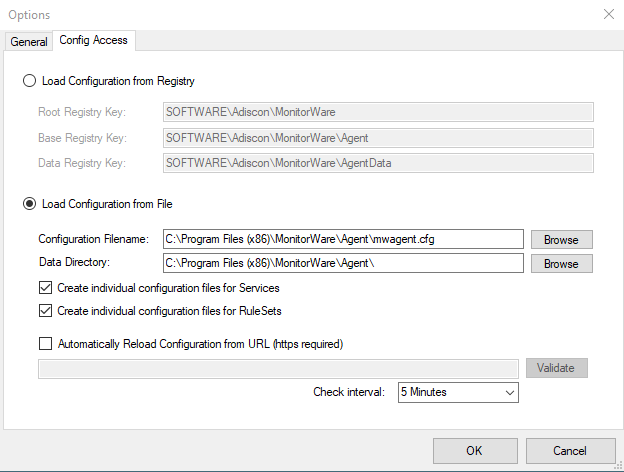624x472 pixels.
Task: Switch to the General tab
Action: pos(28,42)
